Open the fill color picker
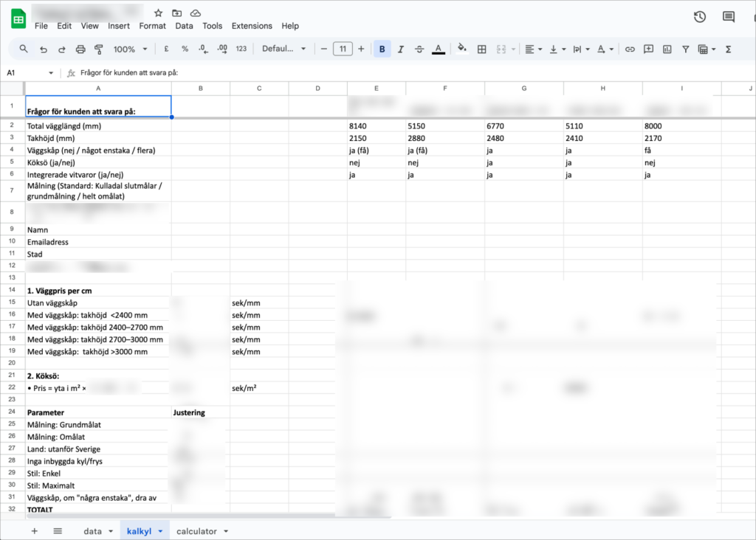This screenshot has width=756, height=540. [462, 49]
